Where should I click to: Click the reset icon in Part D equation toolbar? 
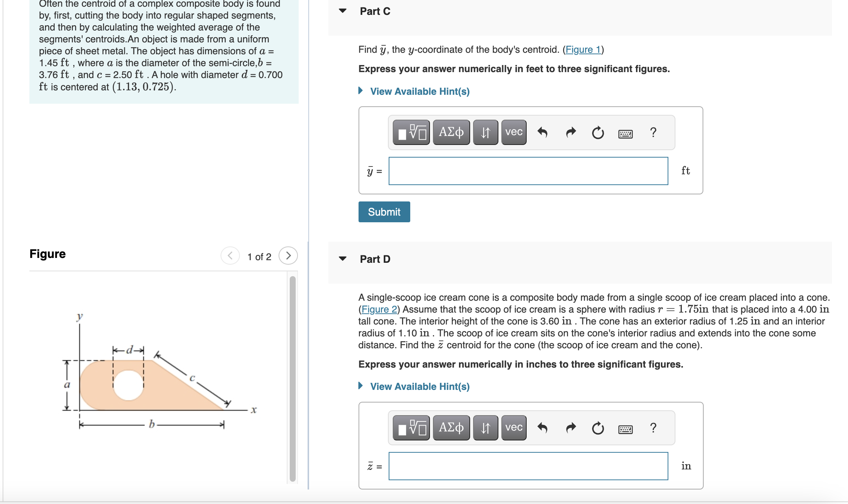(x=597, y=428)
